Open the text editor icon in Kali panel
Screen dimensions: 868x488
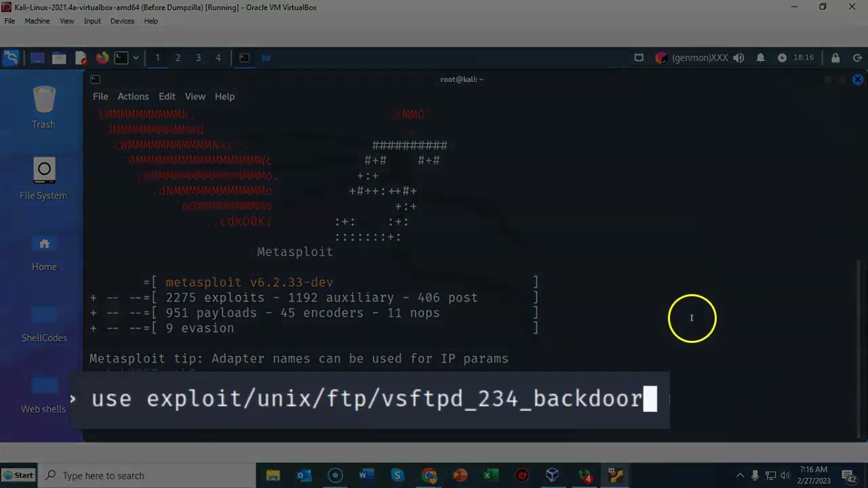[x=81, y=58]
